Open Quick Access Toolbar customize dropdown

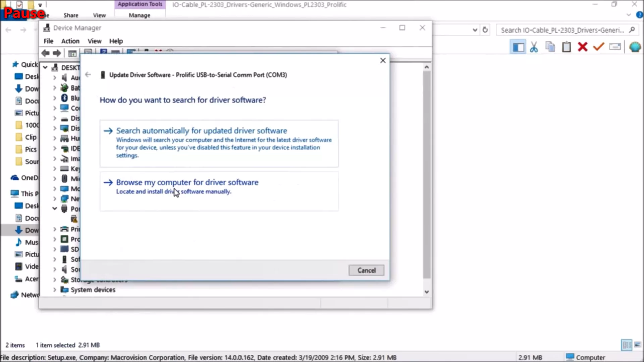click(x=40, y=5)
